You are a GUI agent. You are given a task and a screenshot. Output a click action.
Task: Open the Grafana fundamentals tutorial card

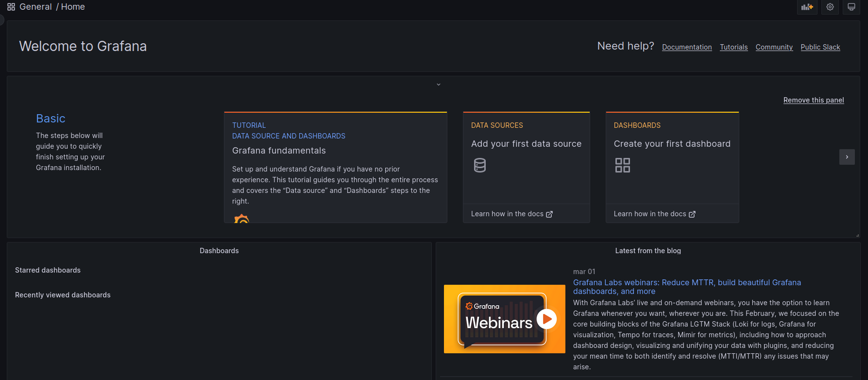pyautogui.click(x=336, y=168)
